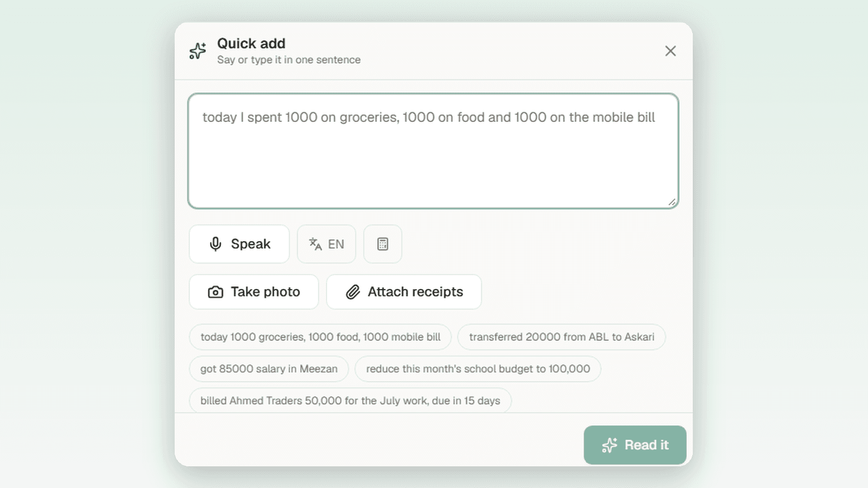Choose 'reduce this month's school budget' suggestion
The image size is (868, 488).
478,369
